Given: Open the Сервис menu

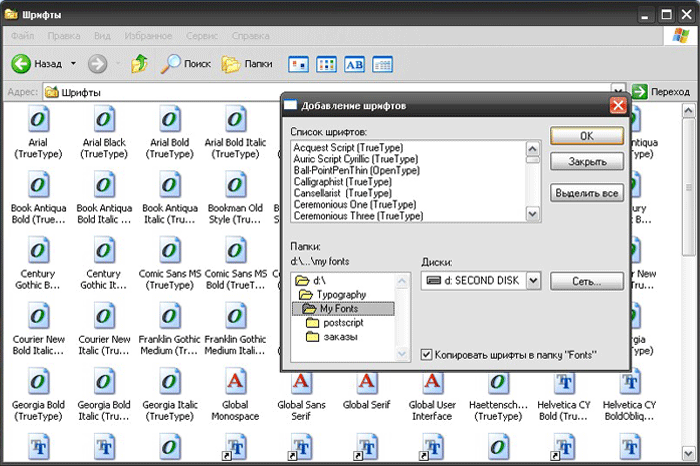Looking at the screenshot, I should tap(202, 36).
